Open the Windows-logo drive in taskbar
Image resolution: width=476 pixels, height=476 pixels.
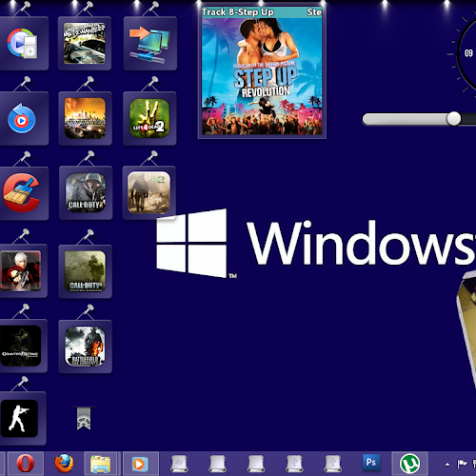(x=179, y=464)
